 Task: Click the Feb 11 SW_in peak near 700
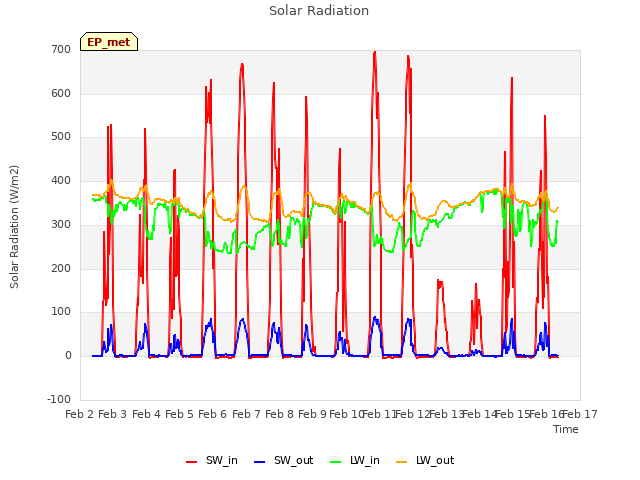[x=375, y=52]
